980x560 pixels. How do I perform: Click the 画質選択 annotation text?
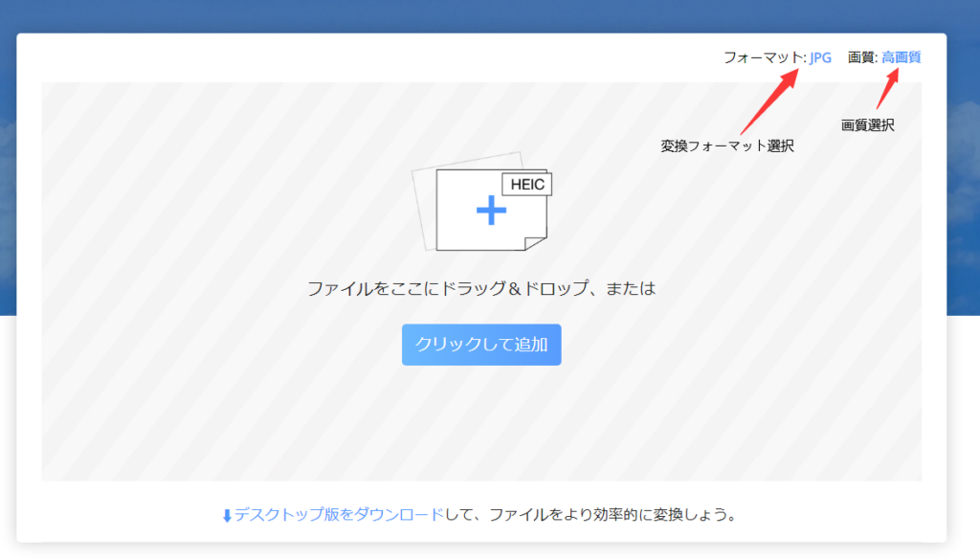[867, 124]
